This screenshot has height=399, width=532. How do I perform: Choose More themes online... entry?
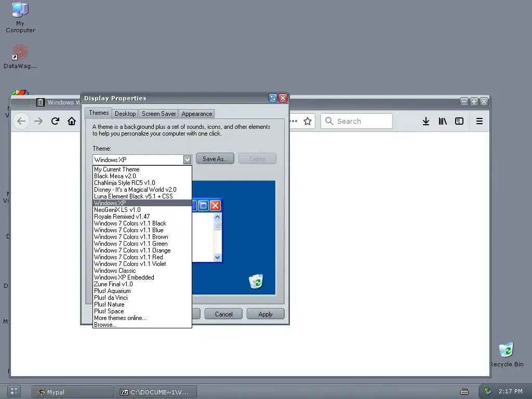point(142,318)
